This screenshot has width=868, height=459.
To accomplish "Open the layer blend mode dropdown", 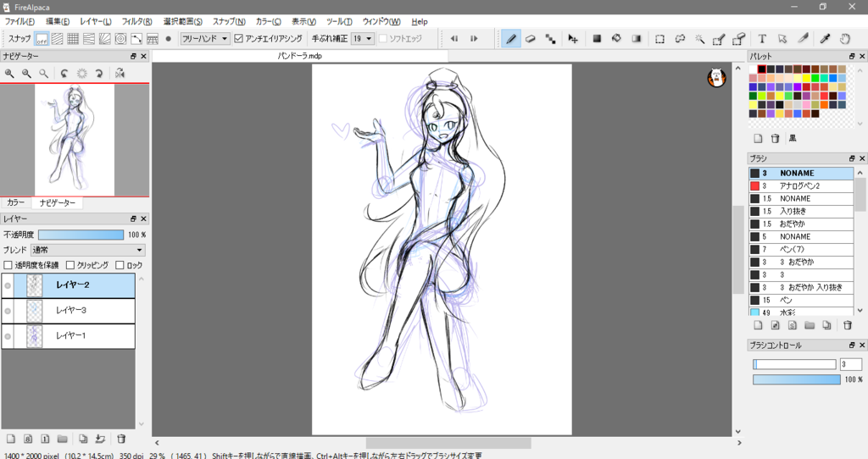I will tap(88, 250).
